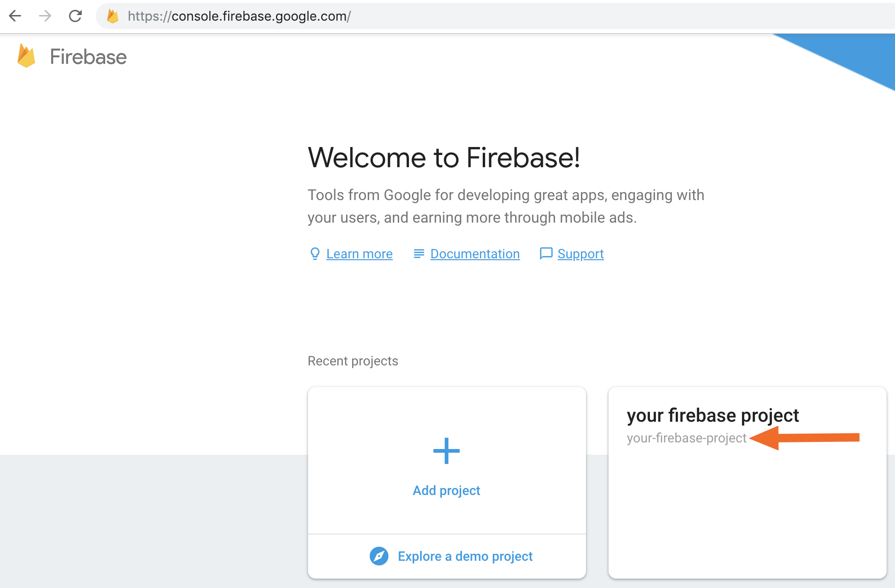The image size is (895, 588).
Task: Open the Documentation link
Action: [x=475, y=254]
